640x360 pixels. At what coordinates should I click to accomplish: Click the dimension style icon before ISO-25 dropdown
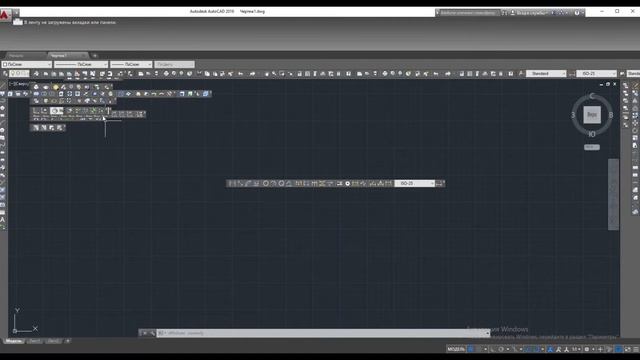(x=571, y=73)
